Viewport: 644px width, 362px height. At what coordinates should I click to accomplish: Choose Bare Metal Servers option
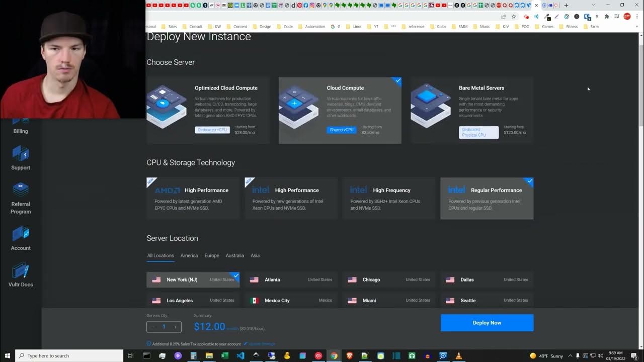pos(472,110)
